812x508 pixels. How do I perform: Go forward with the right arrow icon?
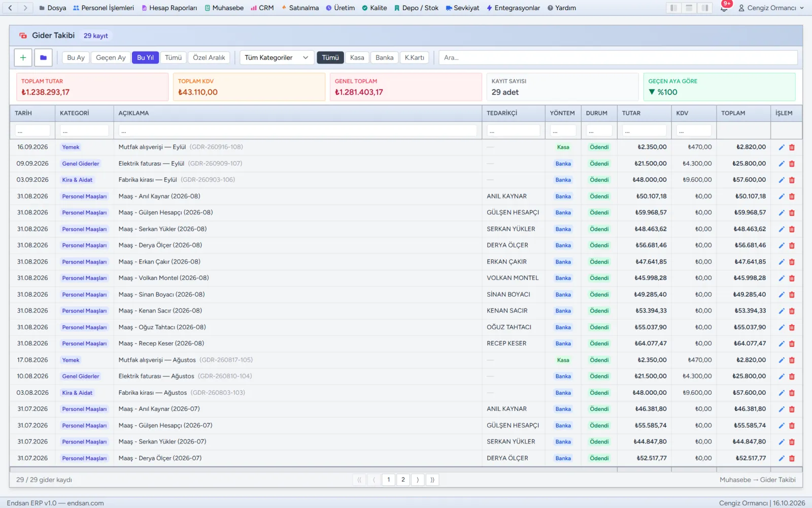click(x=25, y=8)
